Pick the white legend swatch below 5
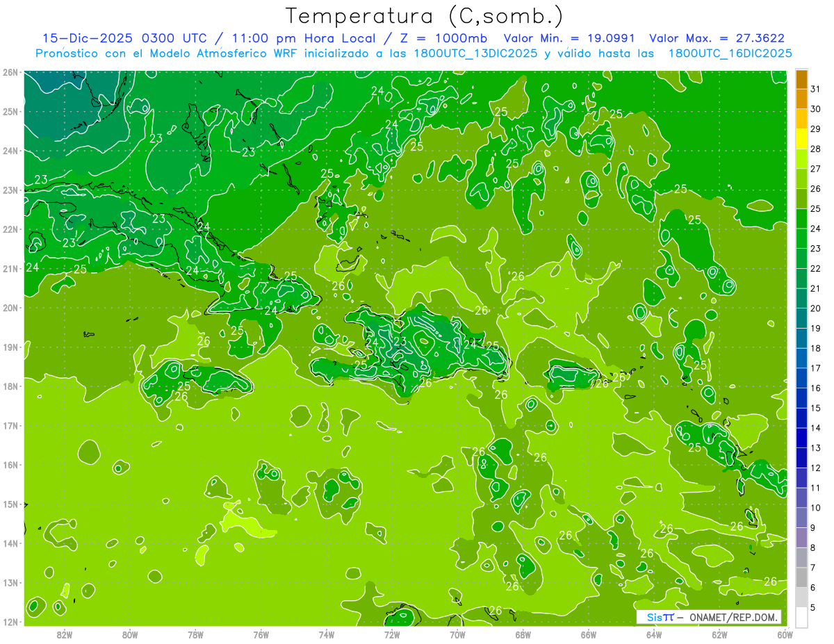The height and width of the screenshot is (644, 834). click(x=801, y=617)
